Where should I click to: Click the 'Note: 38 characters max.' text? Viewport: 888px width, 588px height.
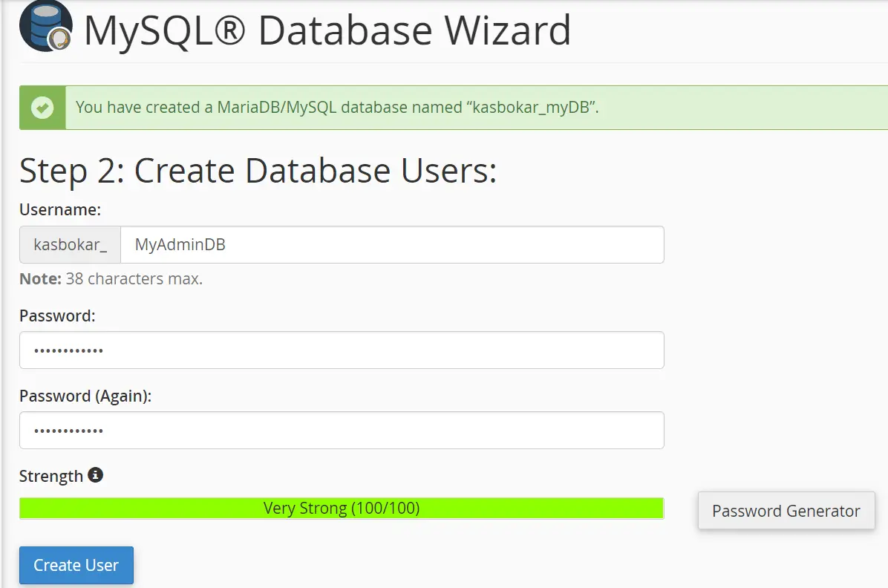point(111,278)
